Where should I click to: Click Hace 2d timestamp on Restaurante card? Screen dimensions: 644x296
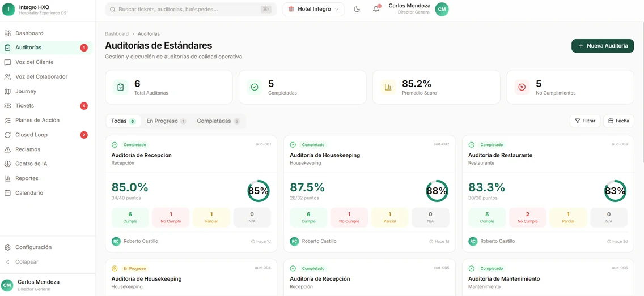(617, 242)
